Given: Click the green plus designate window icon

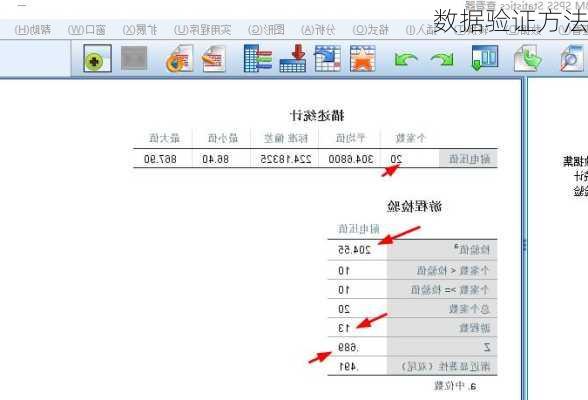Looking at the screenshot, I should click(98, 59).
